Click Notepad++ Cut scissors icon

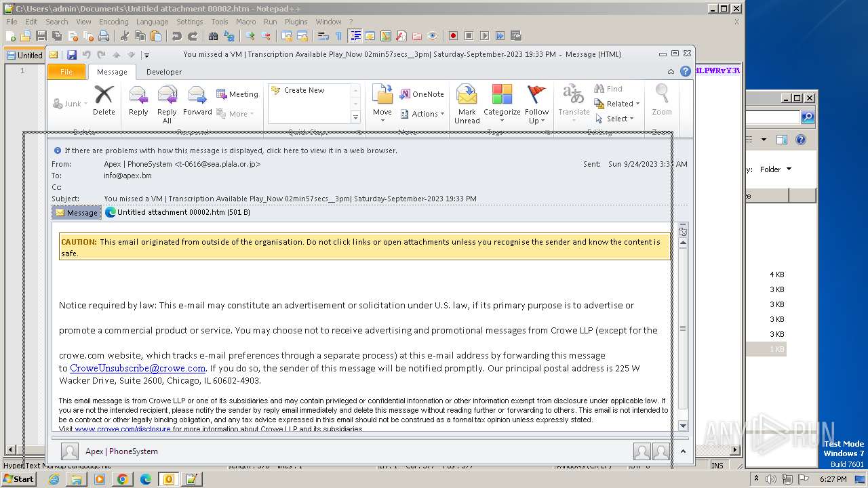click(124, 36)
